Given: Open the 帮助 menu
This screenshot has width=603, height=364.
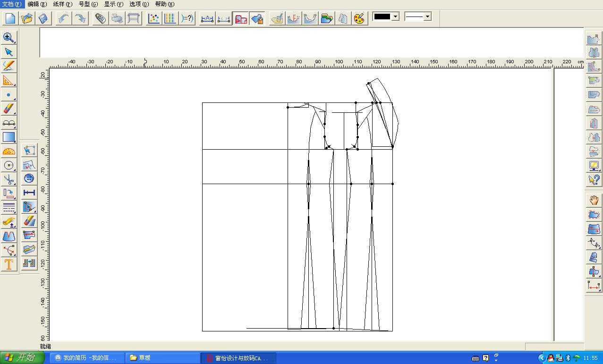Looking at the screenshot, I should click(x=164, y=4).
